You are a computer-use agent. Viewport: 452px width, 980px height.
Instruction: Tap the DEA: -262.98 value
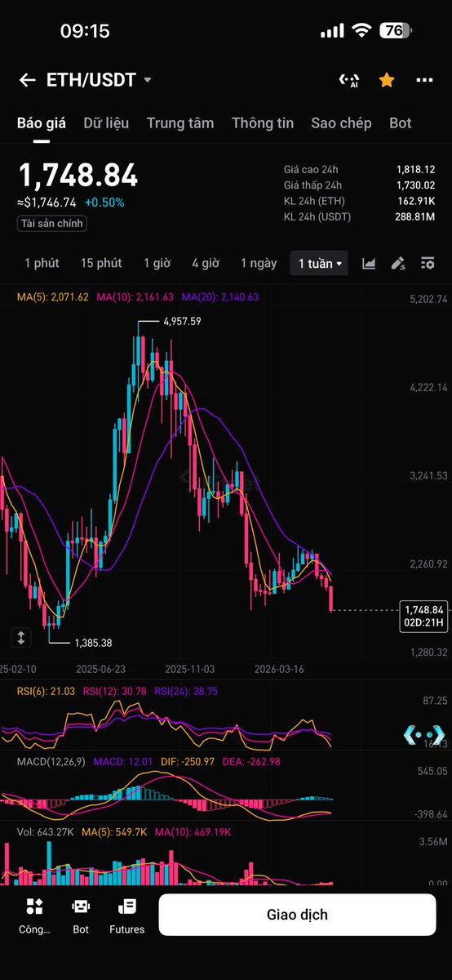coord(251,761)
